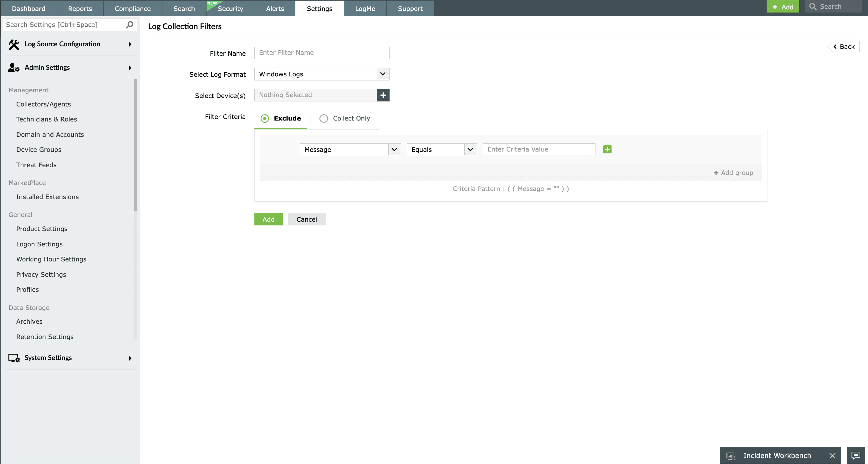Select the Exclude radio button
Viewport: 868px width, 464px height.
tap(264, 118)
